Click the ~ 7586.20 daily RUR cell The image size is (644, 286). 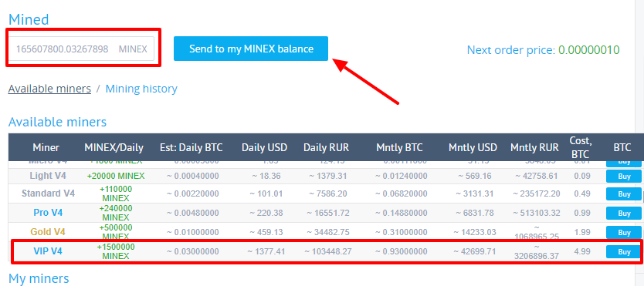[x=327, y=193]
